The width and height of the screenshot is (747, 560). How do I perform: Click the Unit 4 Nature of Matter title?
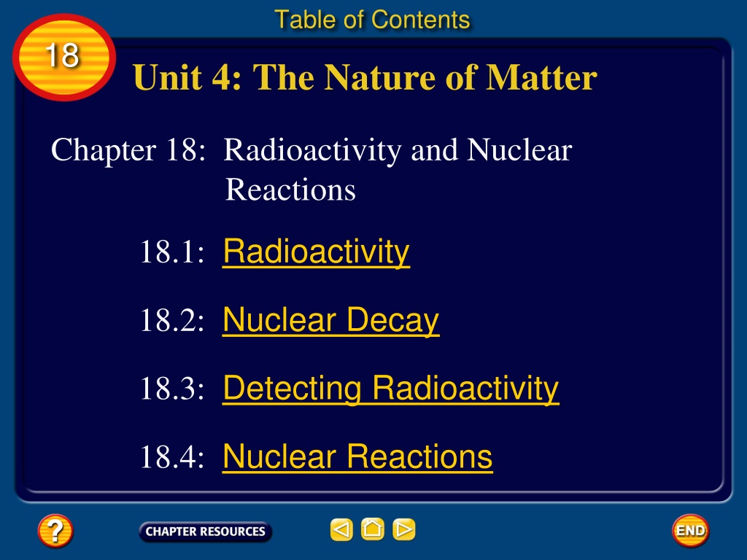pyautogui.click(x=365, y=77)
